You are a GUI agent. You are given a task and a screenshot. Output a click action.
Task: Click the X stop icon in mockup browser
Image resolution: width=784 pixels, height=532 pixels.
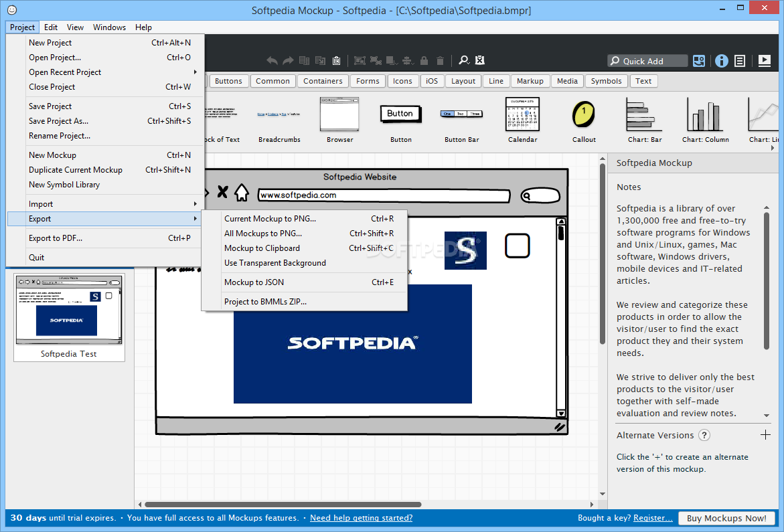click(x=222, y=192)
